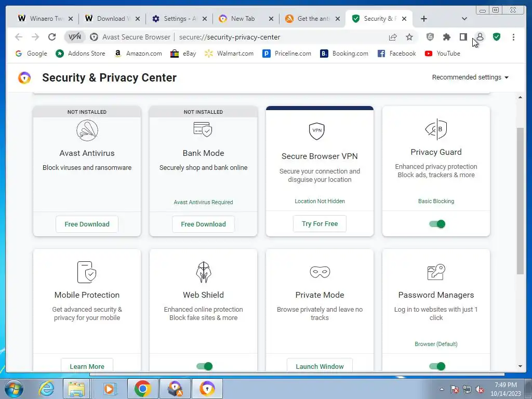Screen dimensions: 532x399
Task: Open the tab search chevron
Action: click(x=464, y=19)
